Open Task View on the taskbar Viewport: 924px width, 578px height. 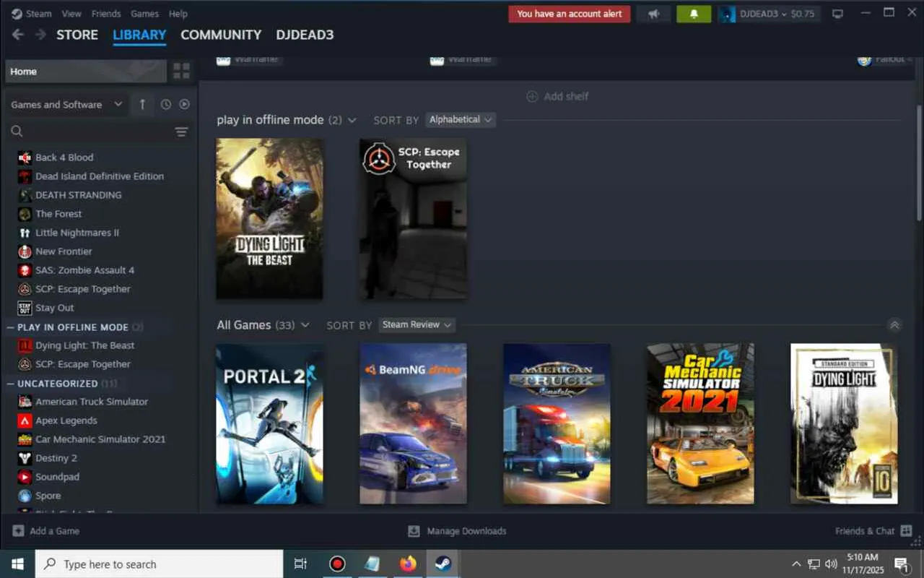300,564
